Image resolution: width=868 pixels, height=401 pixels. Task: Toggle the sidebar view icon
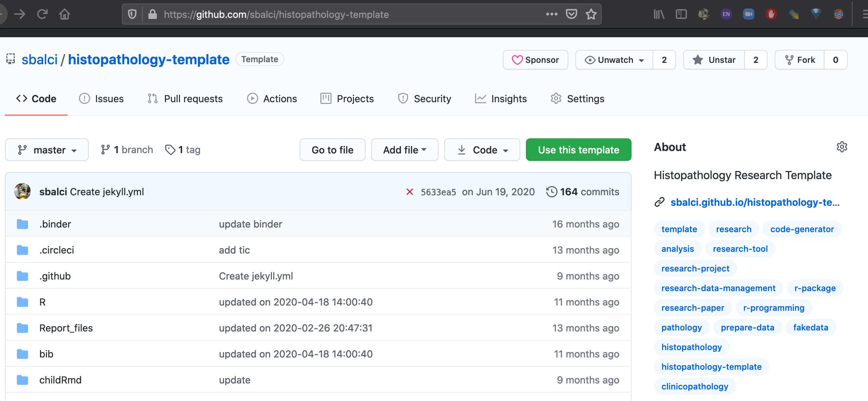click(681, 14)
